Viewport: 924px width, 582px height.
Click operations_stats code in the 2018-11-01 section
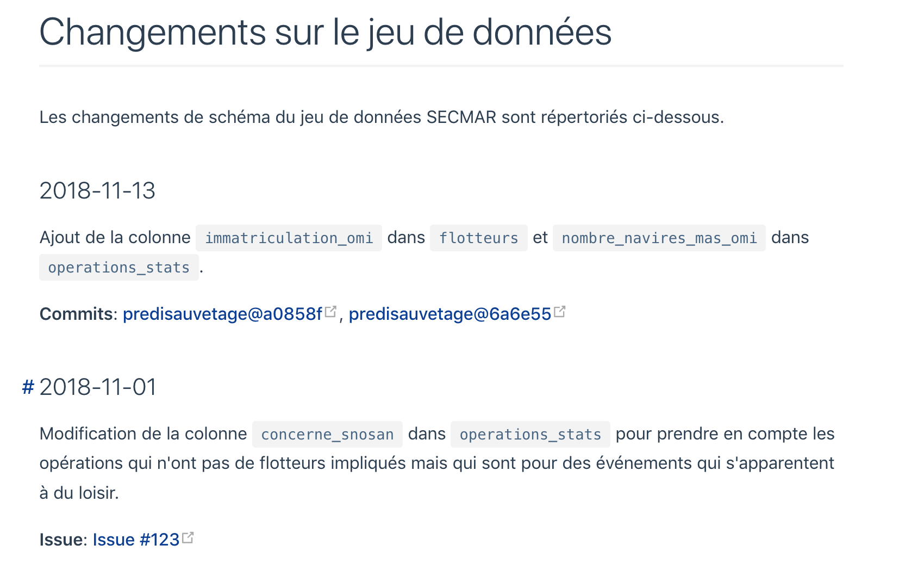(530, 434)
